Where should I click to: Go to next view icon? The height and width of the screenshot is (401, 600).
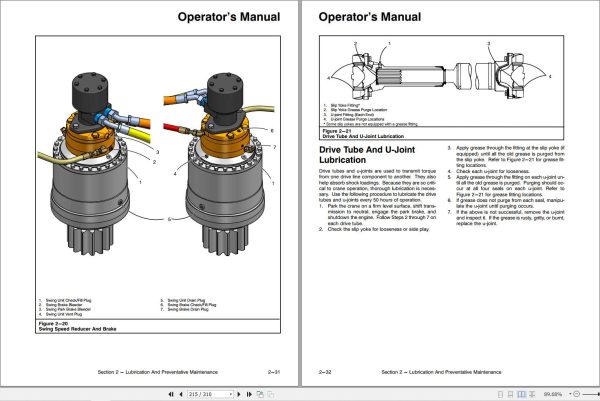(271, 394)
